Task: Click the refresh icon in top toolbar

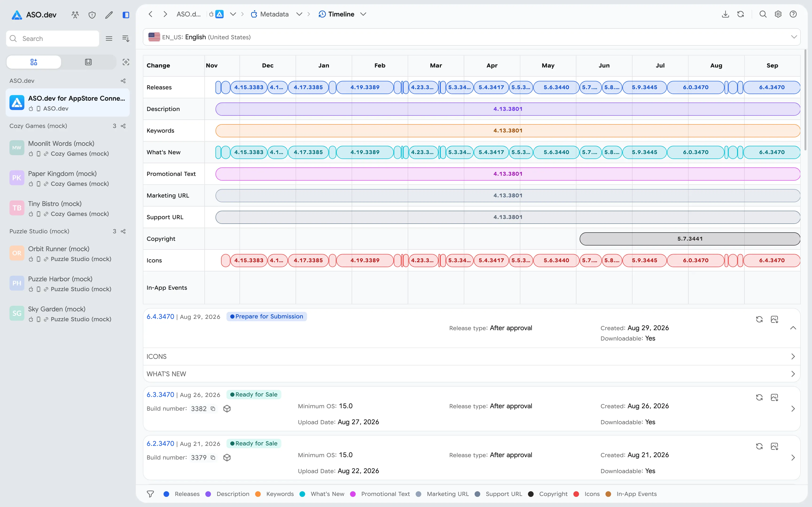Action: [741, 14]
